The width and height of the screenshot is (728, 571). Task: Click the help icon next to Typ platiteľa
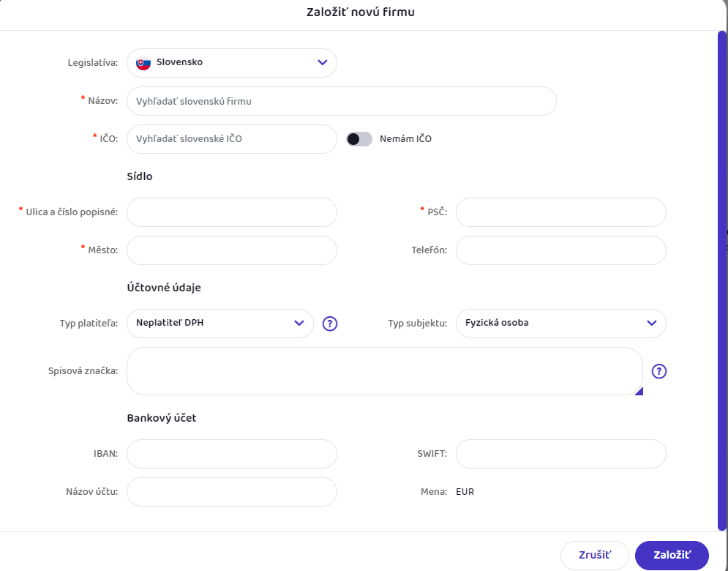click(330, 324)
